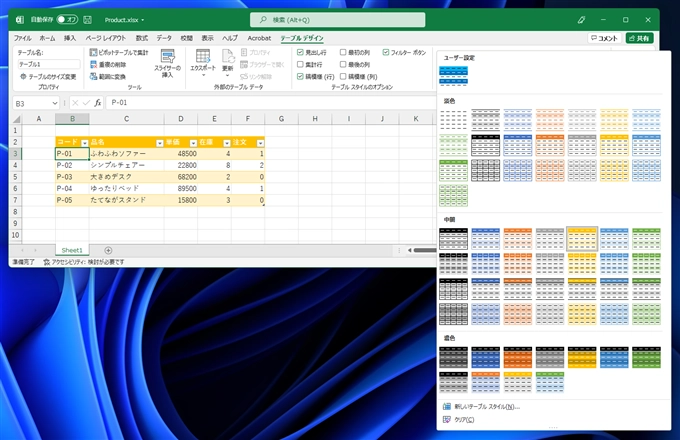Add a new sheet with plus icon
Image resolution: width=680 pixels, height=440 pixels.
point(108,250)
